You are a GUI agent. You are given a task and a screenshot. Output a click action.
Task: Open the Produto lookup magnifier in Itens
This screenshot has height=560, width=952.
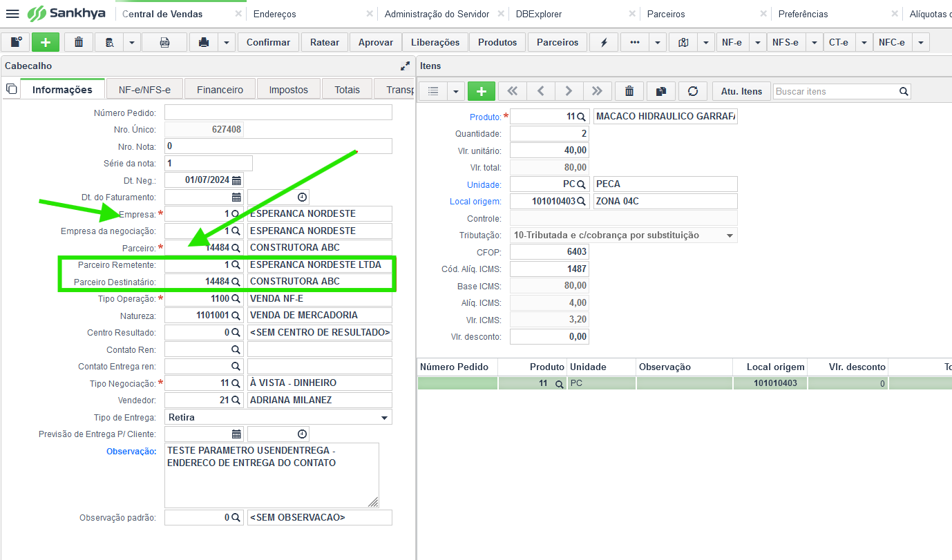click(x=581, y=117)
